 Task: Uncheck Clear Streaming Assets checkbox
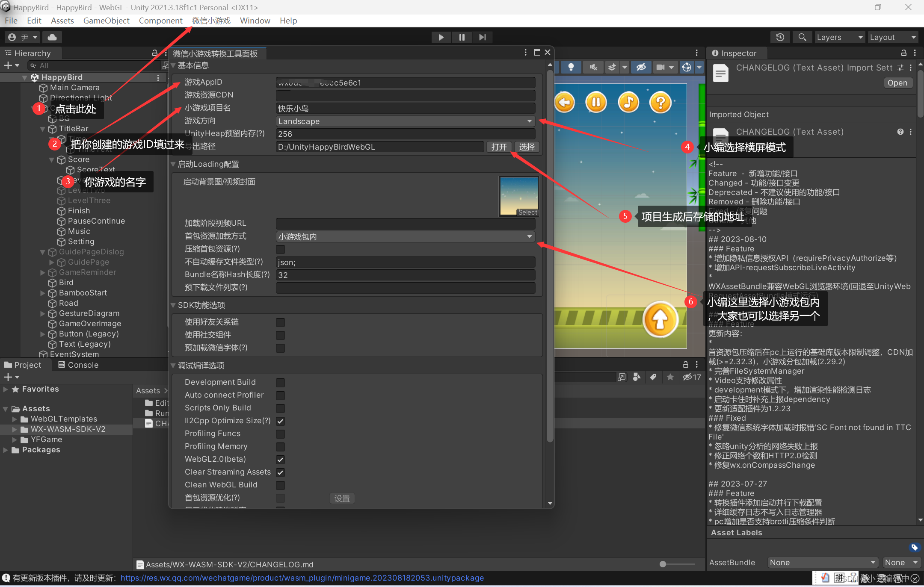click(280, 472)
